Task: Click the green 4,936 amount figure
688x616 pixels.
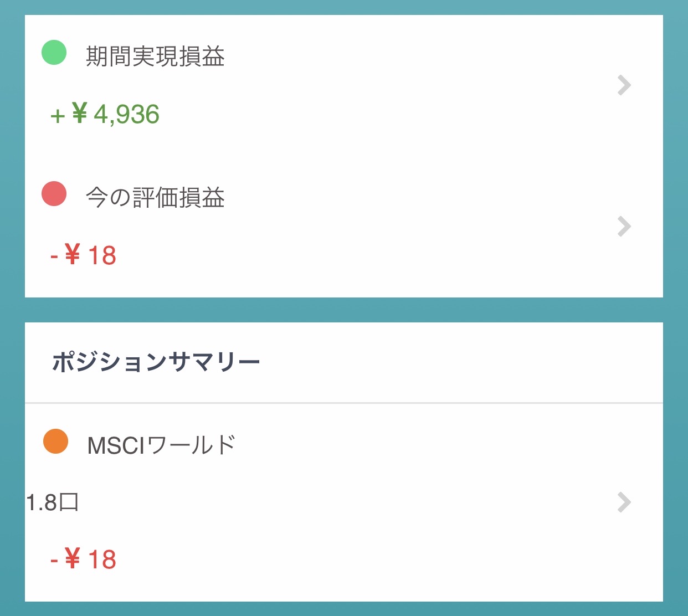Action: click(127, 115)
